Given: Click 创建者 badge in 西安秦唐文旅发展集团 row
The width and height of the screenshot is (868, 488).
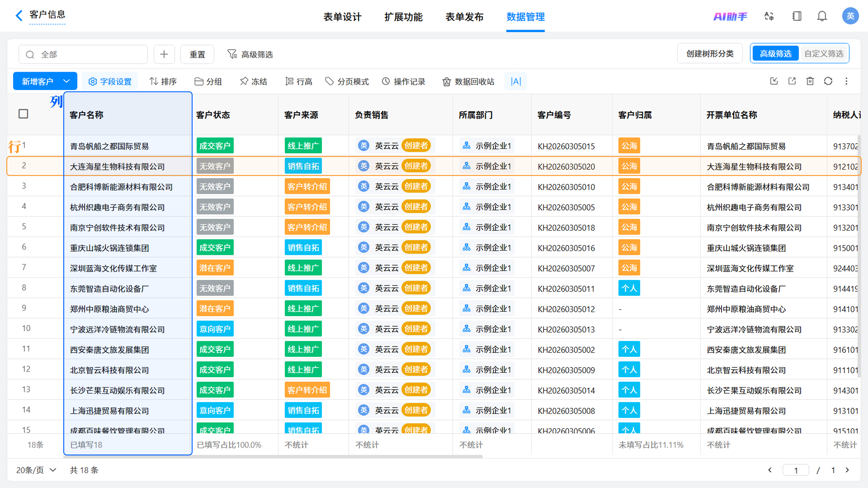Looking at the screenshot, I should pos(416,349).
